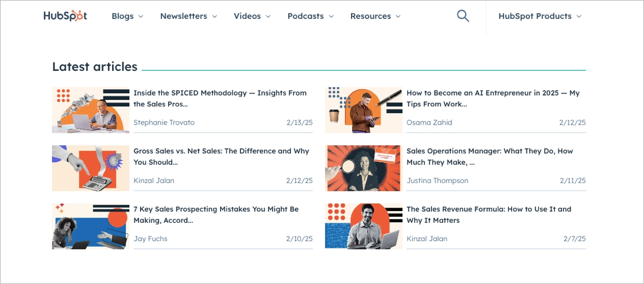
Task: Click author name Jay Fuchs
Action: pyautogui.click(x=150, y=238)
